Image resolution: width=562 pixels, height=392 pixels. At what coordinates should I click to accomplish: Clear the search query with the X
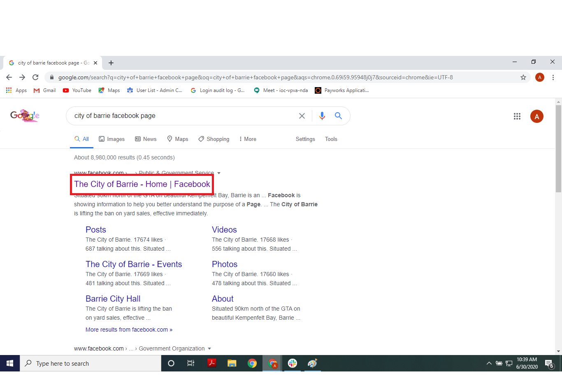[302, 116]
